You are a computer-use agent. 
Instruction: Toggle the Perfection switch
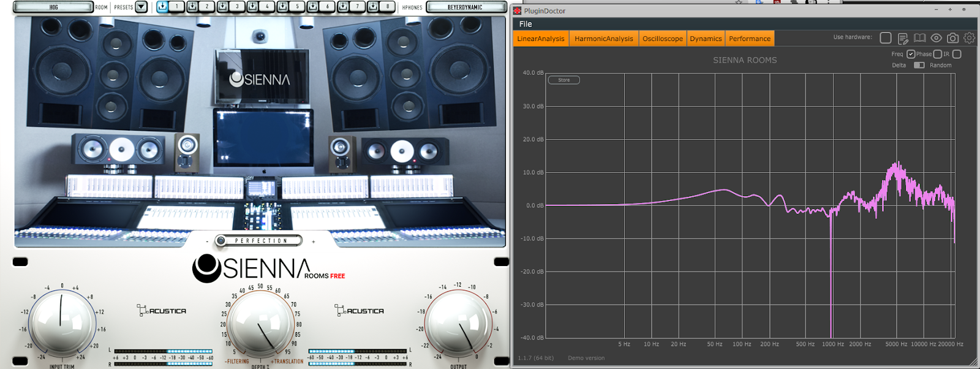coord(258,241)
